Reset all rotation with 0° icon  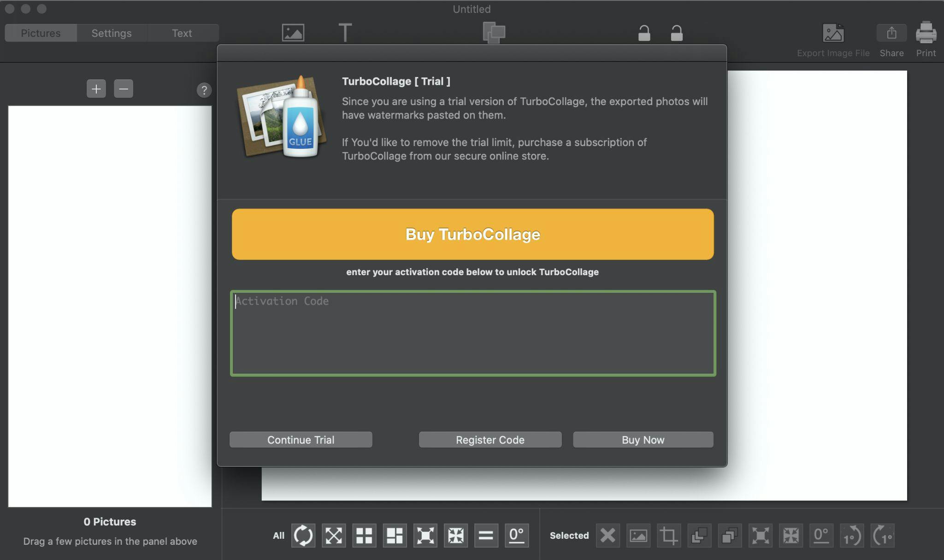coord(516,535)
